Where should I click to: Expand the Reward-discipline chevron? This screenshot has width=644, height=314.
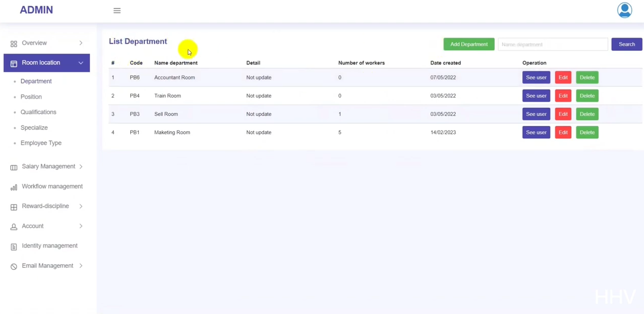click(x=81, y=206)
